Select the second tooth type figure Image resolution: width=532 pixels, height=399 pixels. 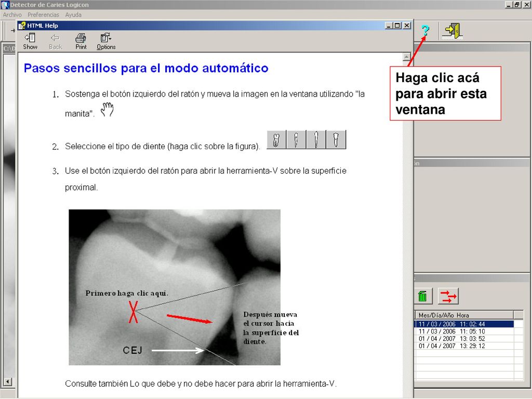(296, 140)
